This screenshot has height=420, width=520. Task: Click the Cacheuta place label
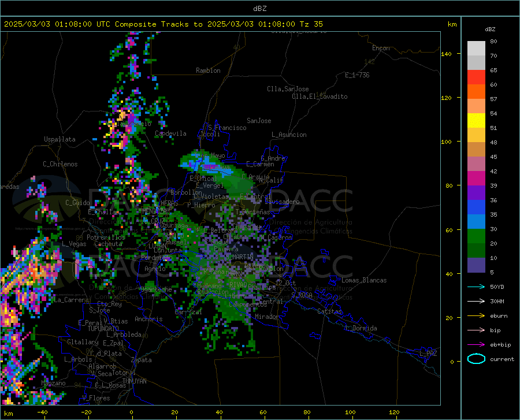(109, 244)
